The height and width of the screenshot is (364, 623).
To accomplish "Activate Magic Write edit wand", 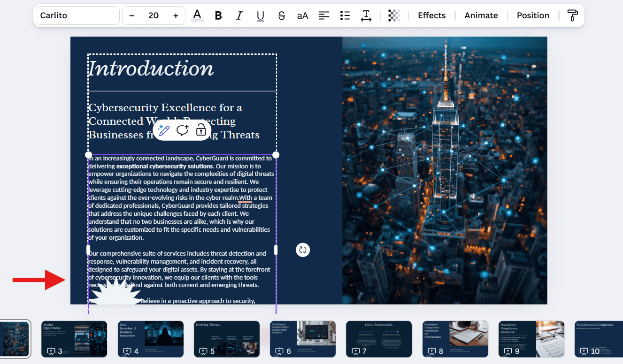I will tap(163, 130).
